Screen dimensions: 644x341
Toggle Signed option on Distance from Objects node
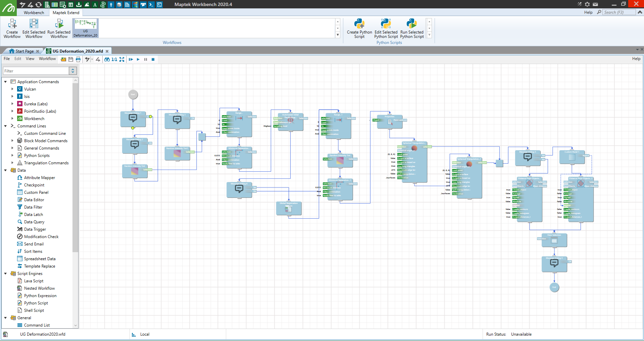click(516, 197)
